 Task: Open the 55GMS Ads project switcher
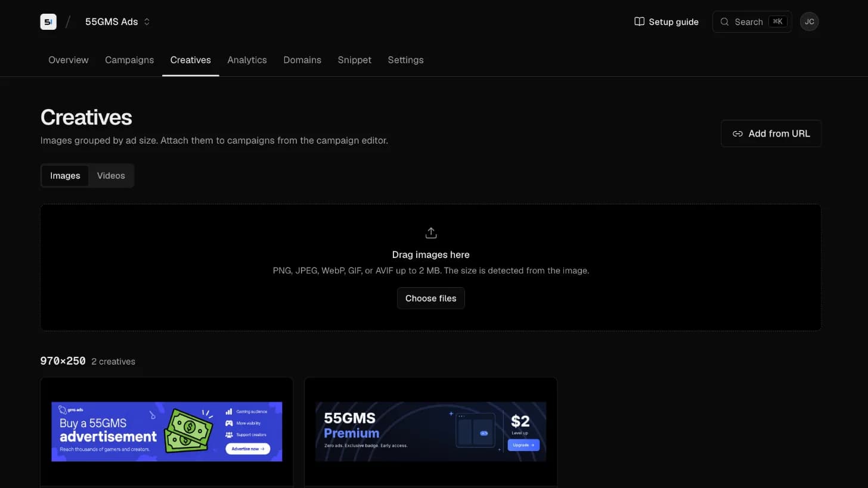(x=117, y=21)
